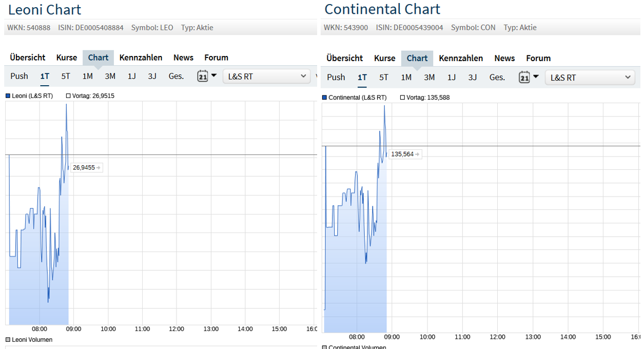The height and width of the screenshot is (349, 644).
Task: Select the 5T range for Leoni chart
Action: tap(66, 76)
